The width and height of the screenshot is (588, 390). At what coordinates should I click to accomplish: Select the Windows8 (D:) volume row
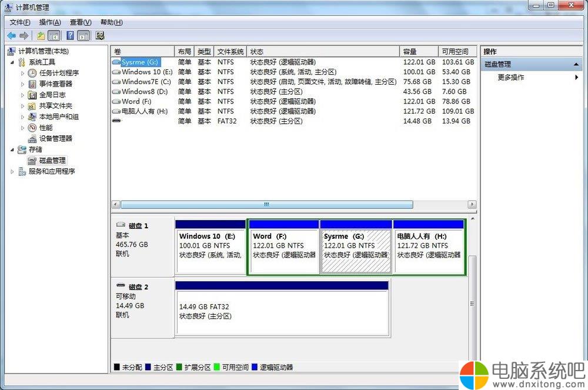tap(293, 92)
